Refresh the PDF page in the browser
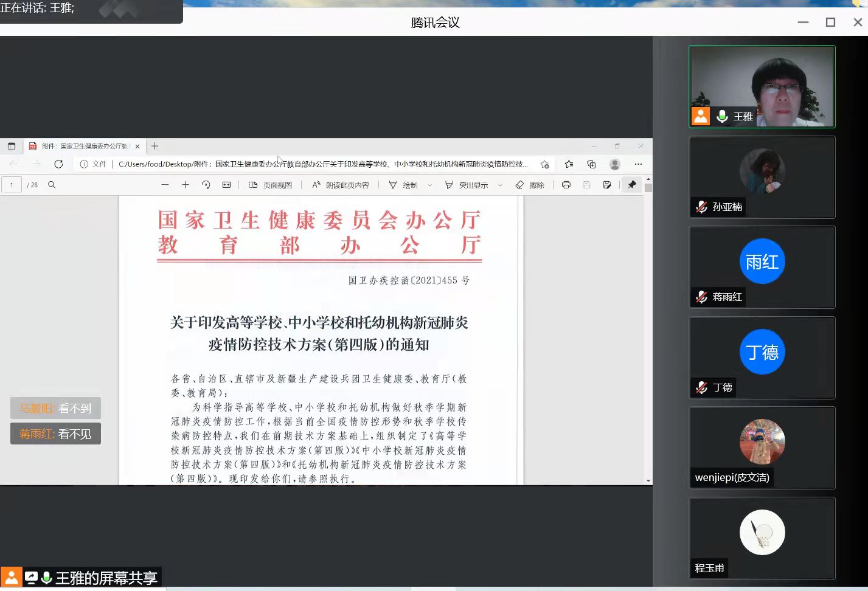The width and height of the screenshot is (868, 591). click(58, 164)
